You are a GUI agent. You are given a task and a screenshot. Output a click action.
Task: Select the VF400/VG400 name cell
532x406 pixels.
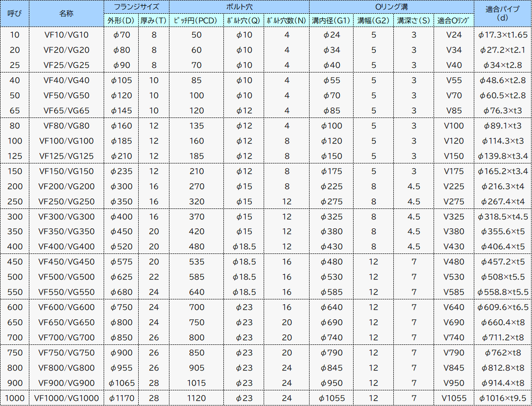click(x=66, y=247)
